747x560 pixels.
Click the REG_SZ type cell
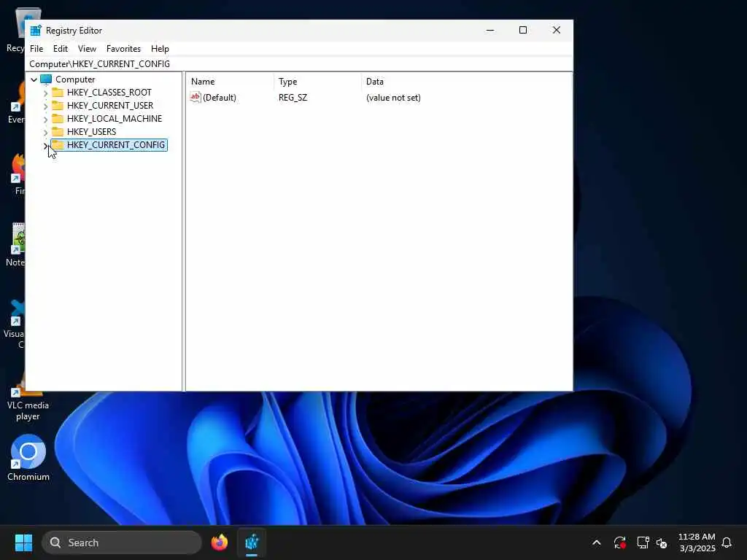coord(293,98)
